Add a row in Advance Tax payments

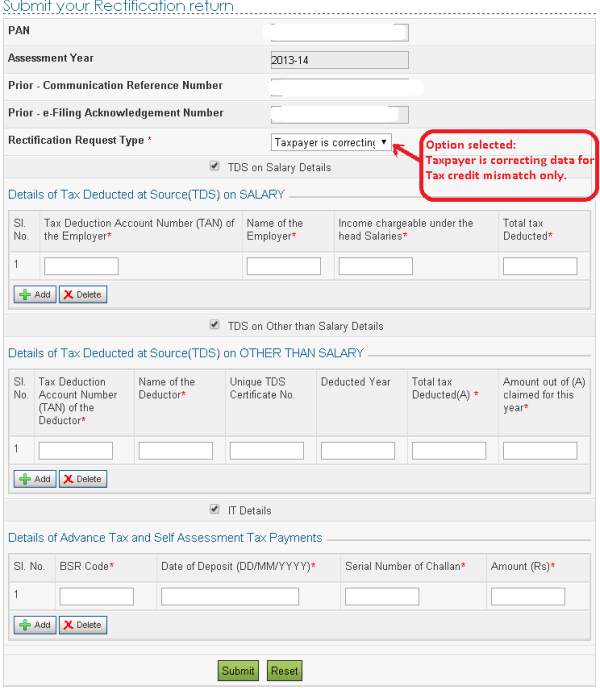[34, 625]
